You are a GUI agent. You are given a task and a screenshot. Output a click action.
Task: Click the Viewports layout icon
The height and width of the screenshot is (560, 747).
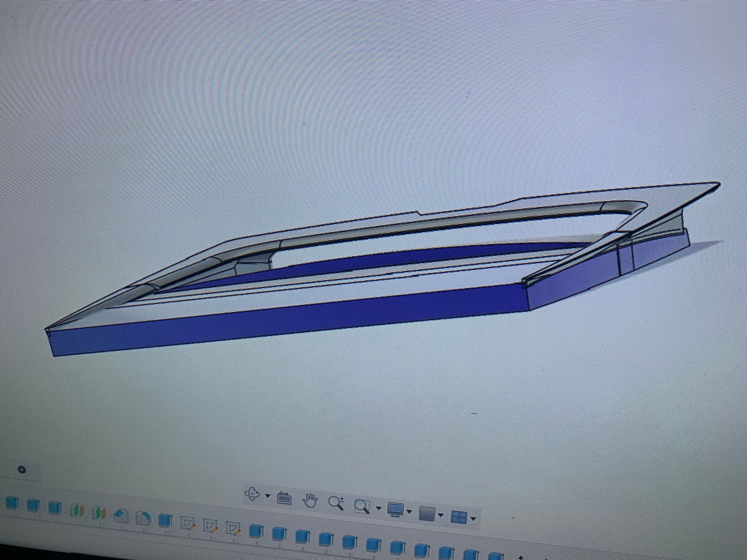(458, 517)
